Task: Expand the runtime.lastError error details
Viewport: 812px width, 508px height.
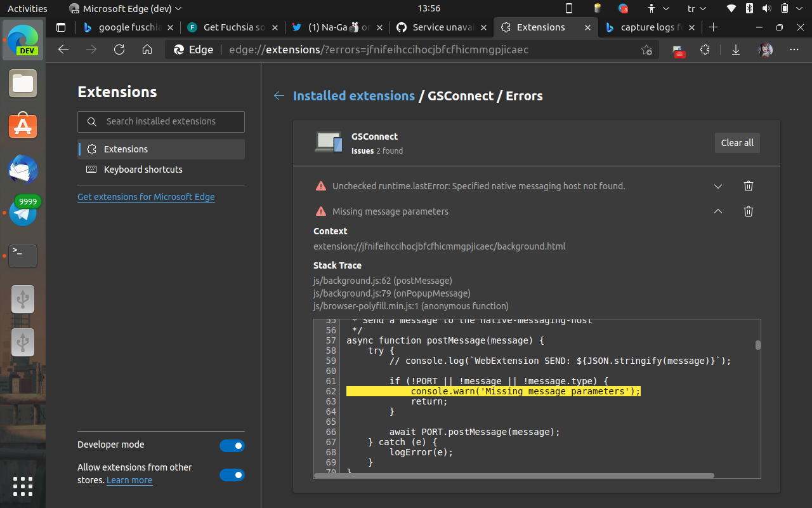Action: coord(718,186)
